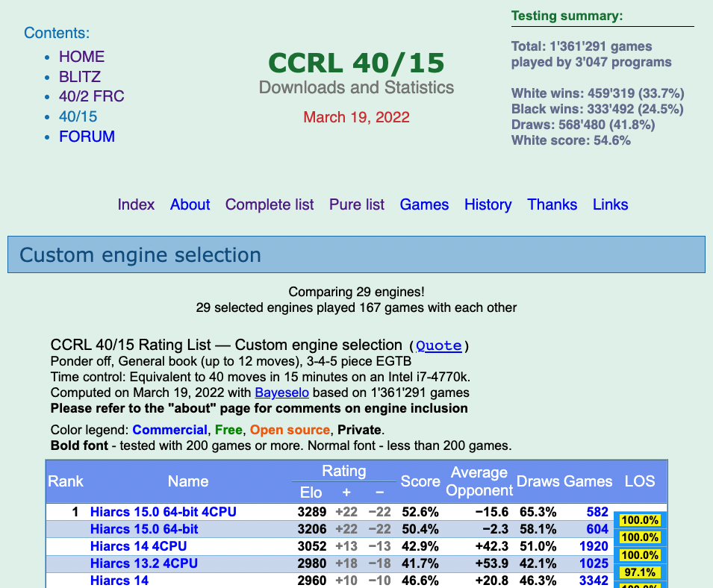This screenshot has width=713, height=588.
Task: Open the History page
Action: [x=488, y=204]
